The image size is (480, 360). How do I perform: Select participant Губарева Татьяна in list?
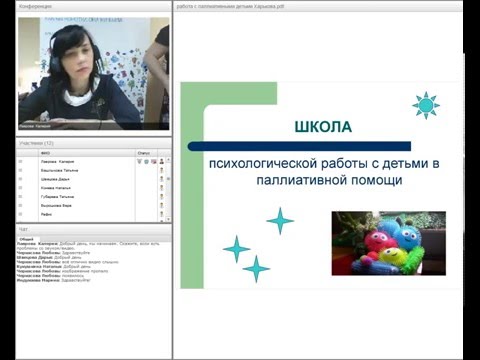[x=58, y=197]
